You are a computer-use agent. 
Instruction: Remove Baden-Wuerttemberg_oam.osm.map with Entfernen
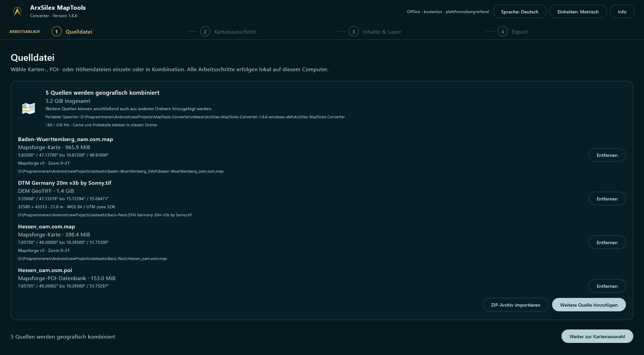607,155
